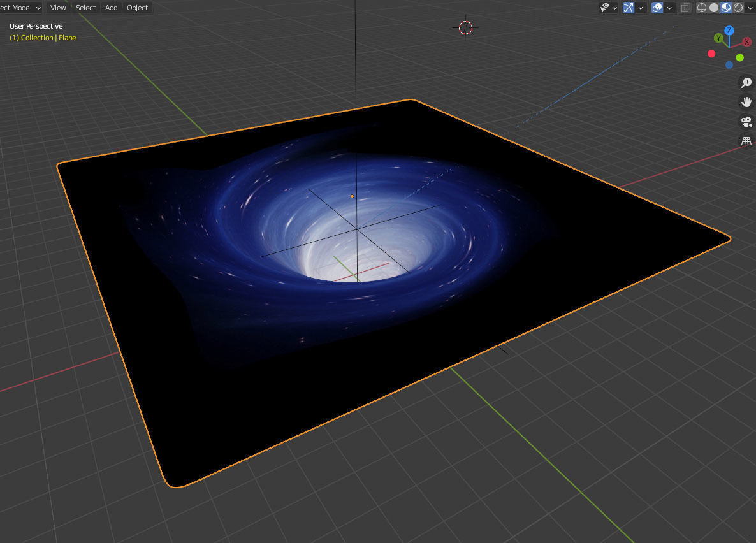Screen dimensions: 756x543
Task: Click the pan view hand icon
Action: point(746,102)
